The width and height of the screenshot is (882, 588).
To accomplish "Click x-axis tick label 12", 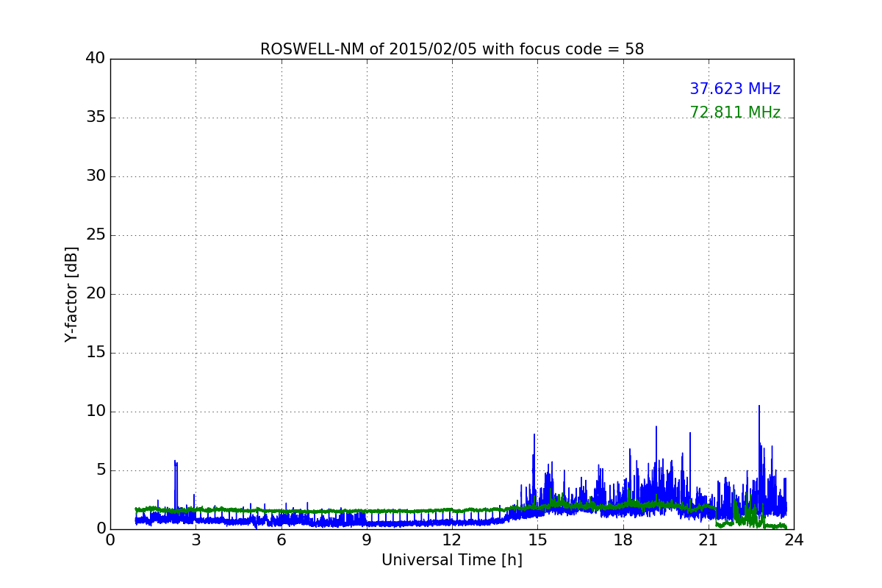I will 452,540.
